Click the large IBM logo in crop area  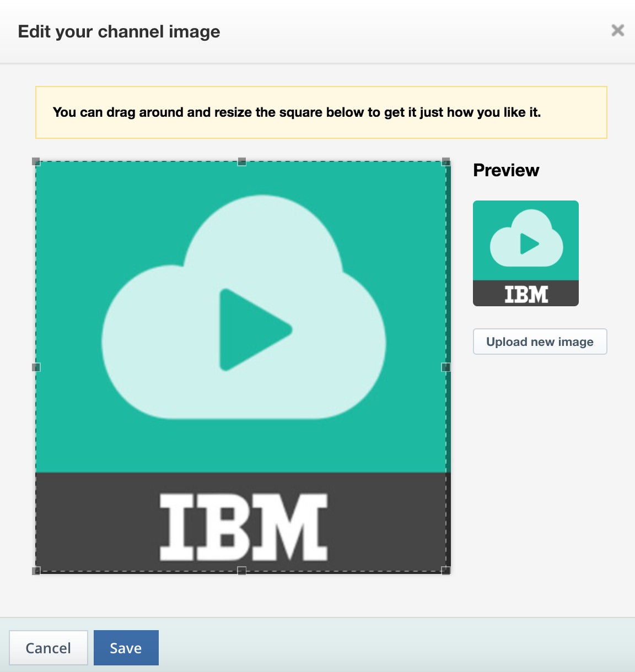coord(244,527)
